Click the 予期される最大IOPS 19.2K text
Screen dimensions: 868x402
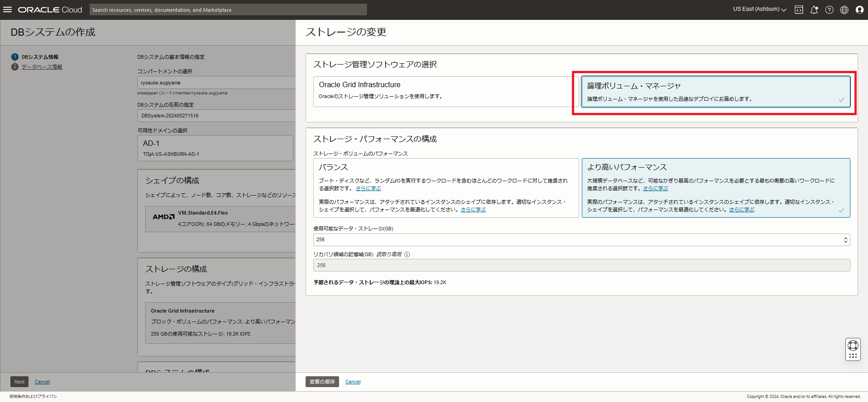(x=380, y=282)
